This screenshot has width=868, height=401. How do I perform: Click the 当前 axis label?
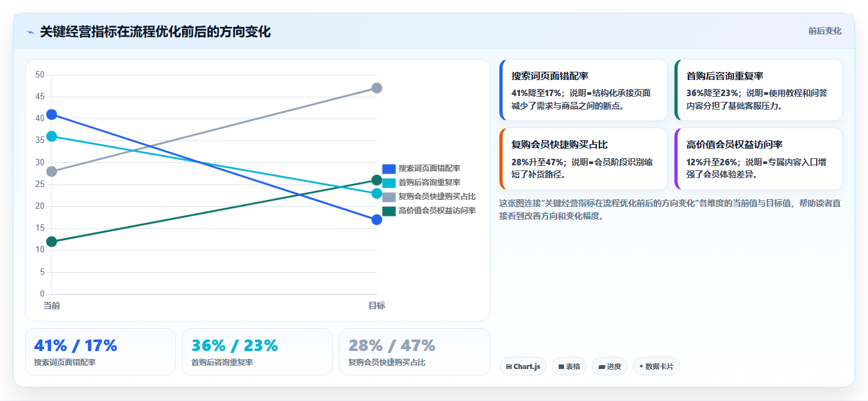tap(52, 306)
